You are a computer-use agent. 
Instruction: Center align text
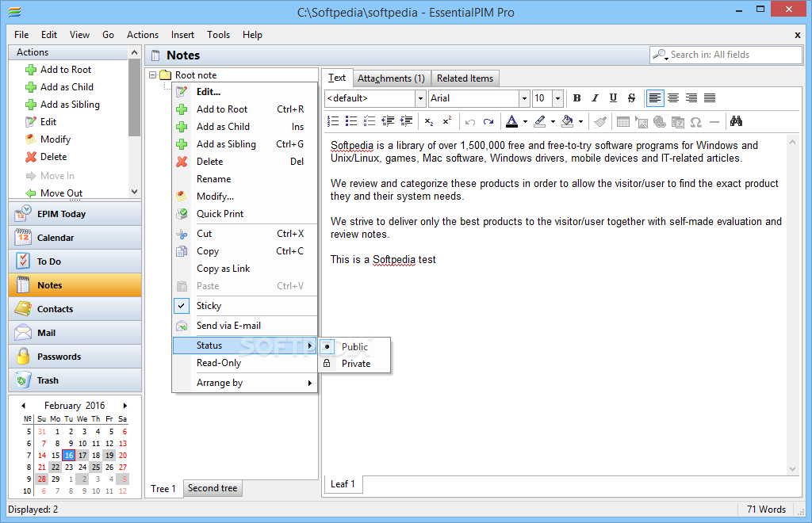[x=673, y=97]
